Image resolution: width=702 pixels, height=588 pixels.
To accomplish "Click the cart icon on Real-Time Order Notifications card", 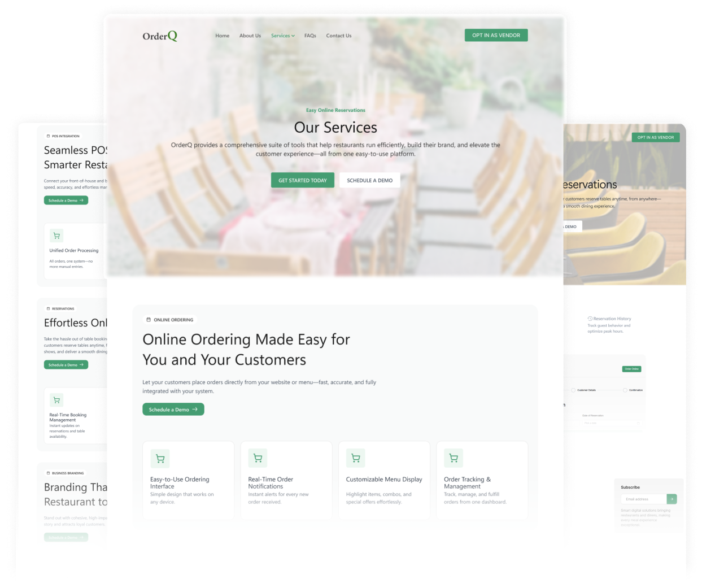I will click(x=258, y=458).
